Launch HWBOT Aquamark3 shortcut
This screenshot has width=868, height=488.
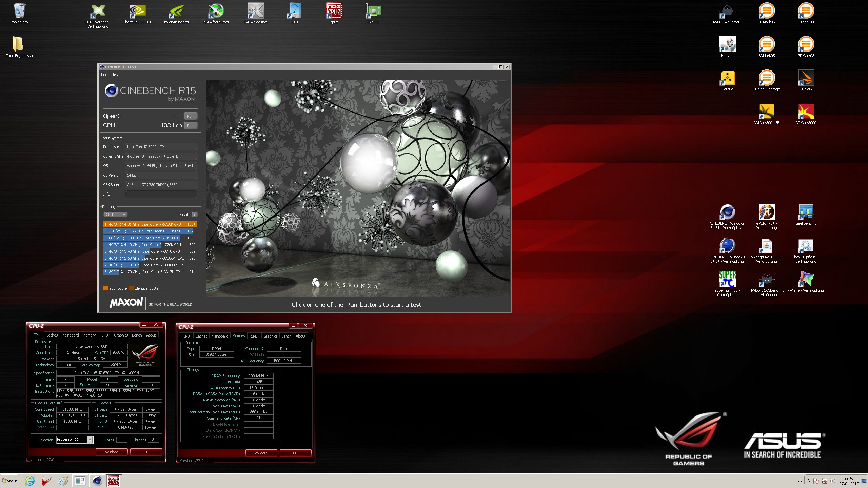click(x=727, y=14)
